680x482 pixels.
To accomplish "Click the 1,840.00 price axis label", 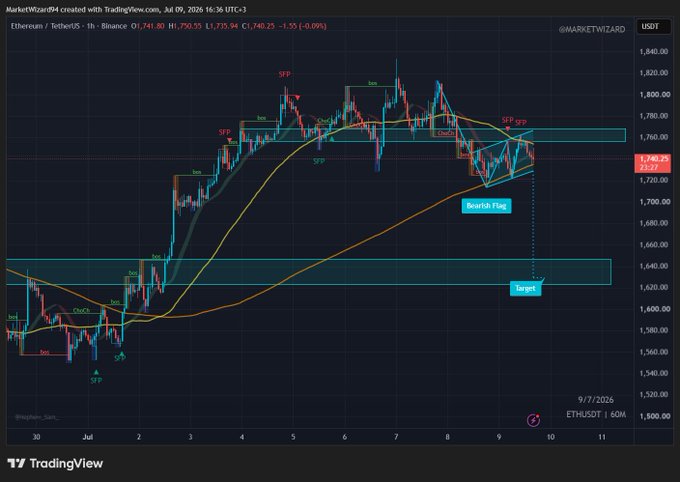I will (654, 52).
